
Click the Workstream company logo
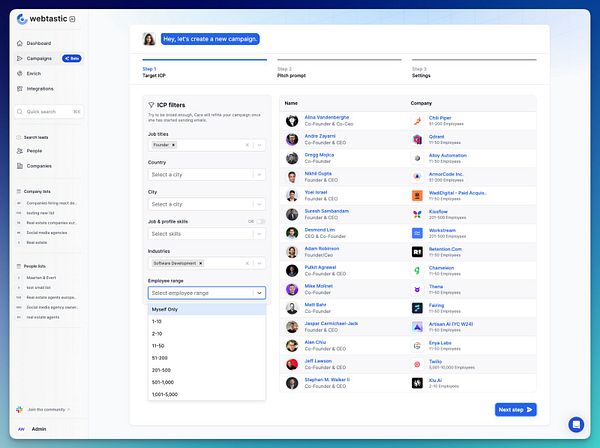click(x=417, y=233)
